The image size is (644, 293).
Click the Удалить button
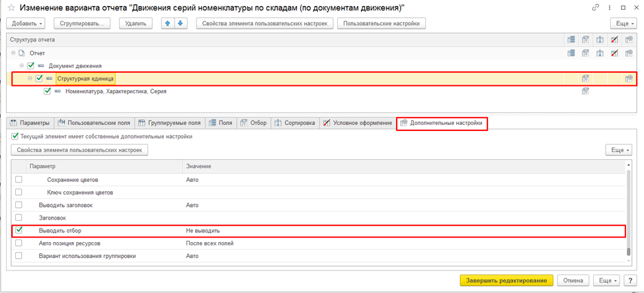[x=136, y=23]
